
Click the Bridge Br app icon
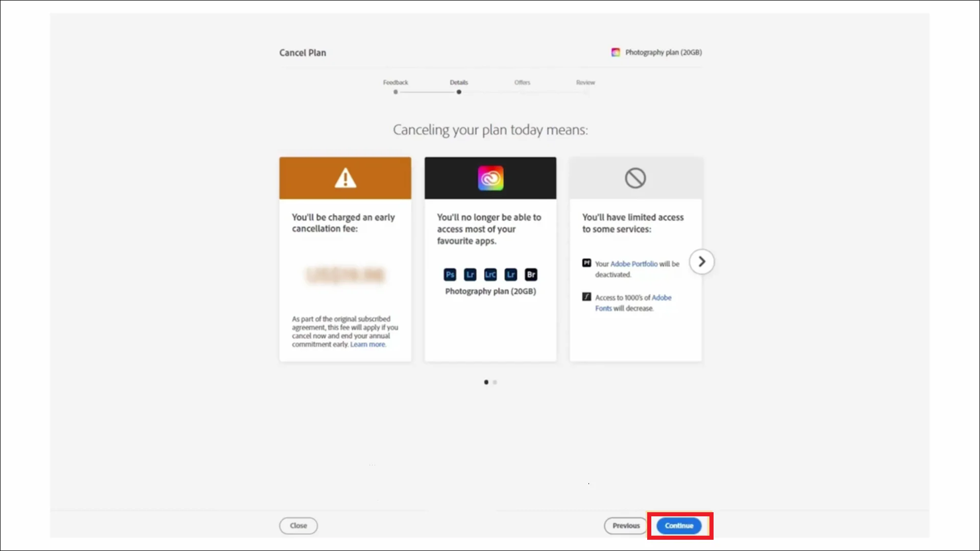click(531, 274)
